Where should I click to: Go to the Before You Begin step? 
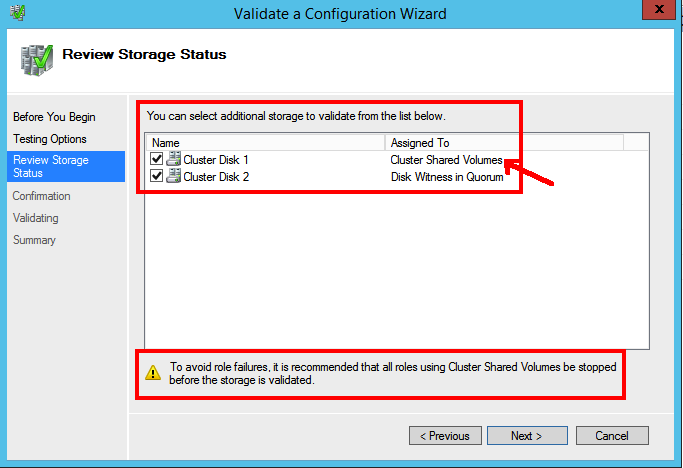point(54,117)
